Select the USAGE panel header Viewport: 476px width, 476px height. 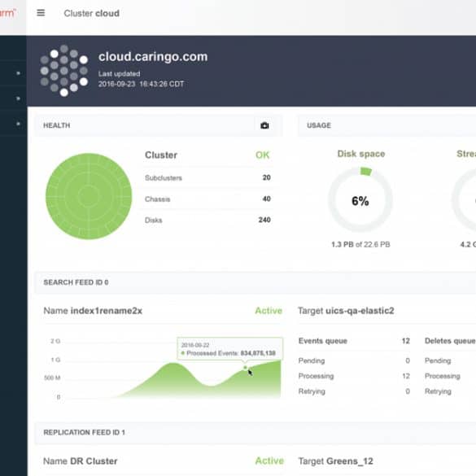[386, 125]
